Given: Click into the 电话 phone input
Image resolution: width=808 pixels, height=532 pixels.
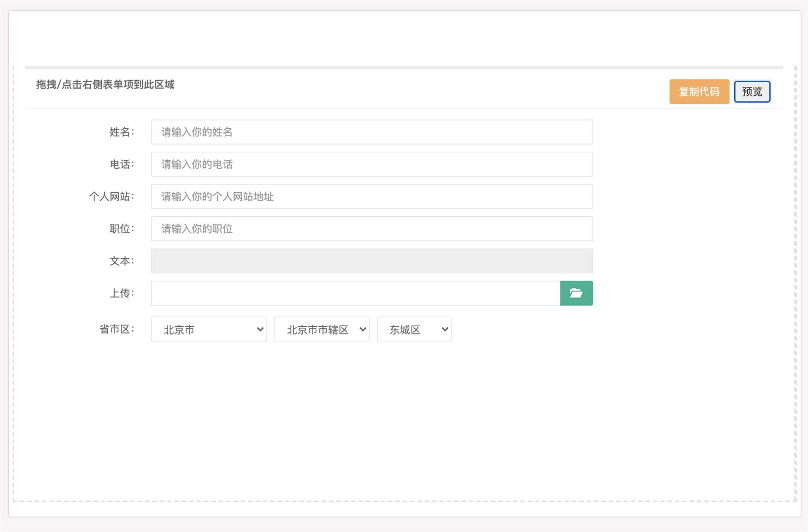Looking at the screenshot, I should tap(372, 164).
